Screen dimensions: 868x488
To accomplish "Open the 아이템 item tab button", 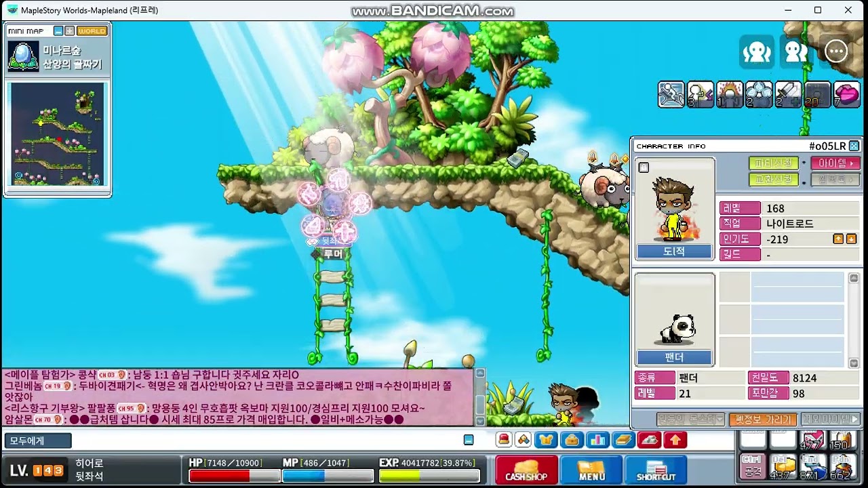I will [835, 163].
